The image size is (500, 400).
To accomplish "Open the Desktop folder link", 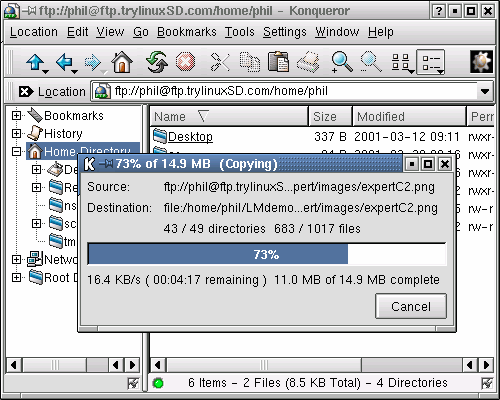I will tap(190, 137).
